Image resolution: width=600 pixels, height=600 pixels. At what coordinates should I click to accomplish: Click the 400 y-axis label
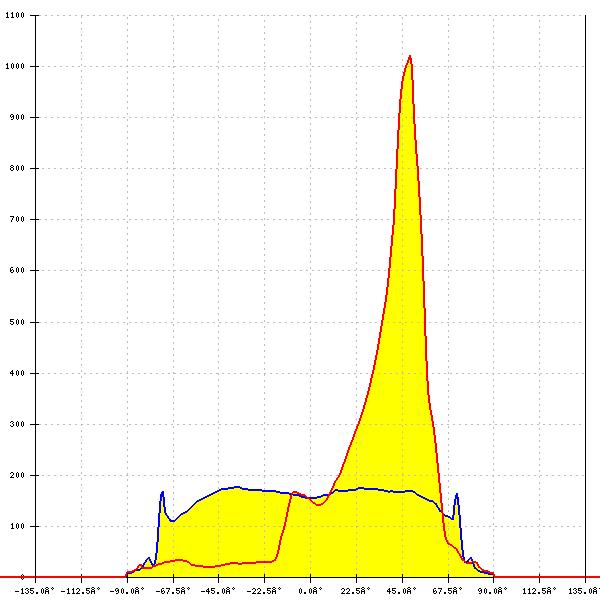(x=17, y=373)
